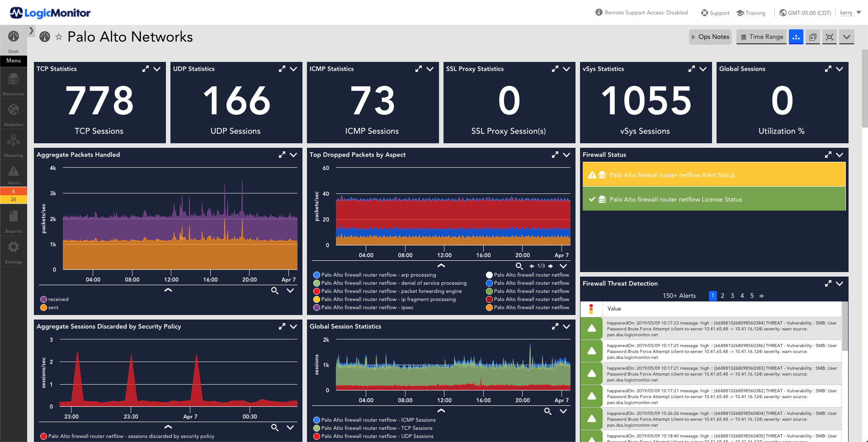Select the Mapping sidebar icon
Image resolution: width=868 pixels, height=442 pixels.
[13, 144]
